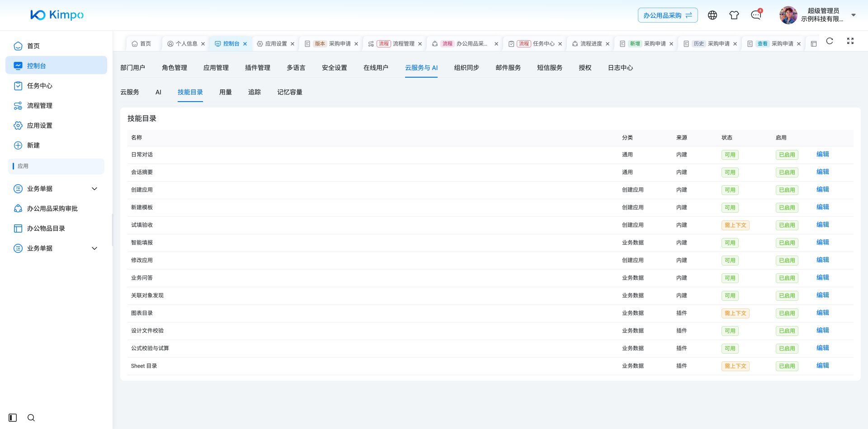Image resolution: width=868 pixels, height=429 pixels.
Task: Toggle fullscreen mode icon
Action: tap(850, 41)
